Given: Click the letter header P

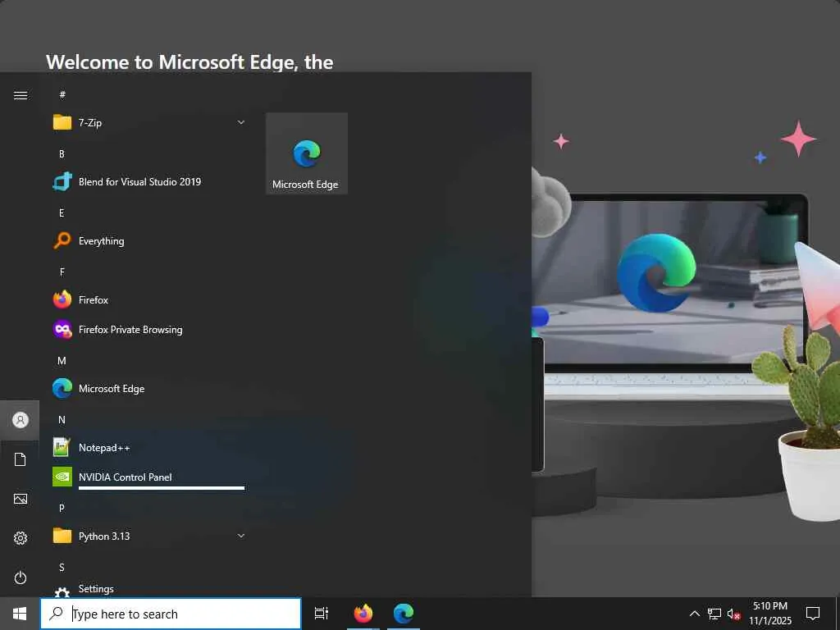Looking at the screenshot, I should pyautogui.click(x=62, y=508).
